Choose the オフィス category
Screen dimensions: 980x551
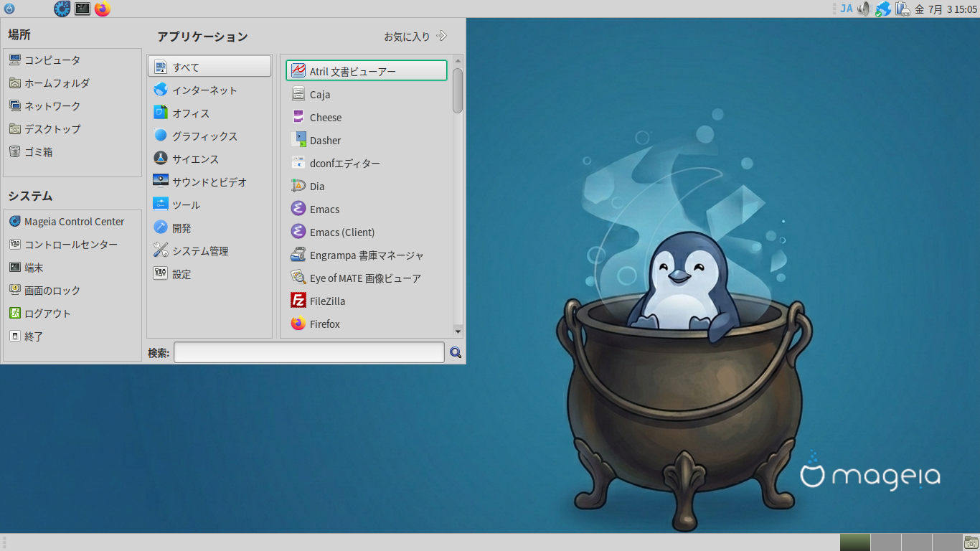pyautogui.click(x=209, y=113)
